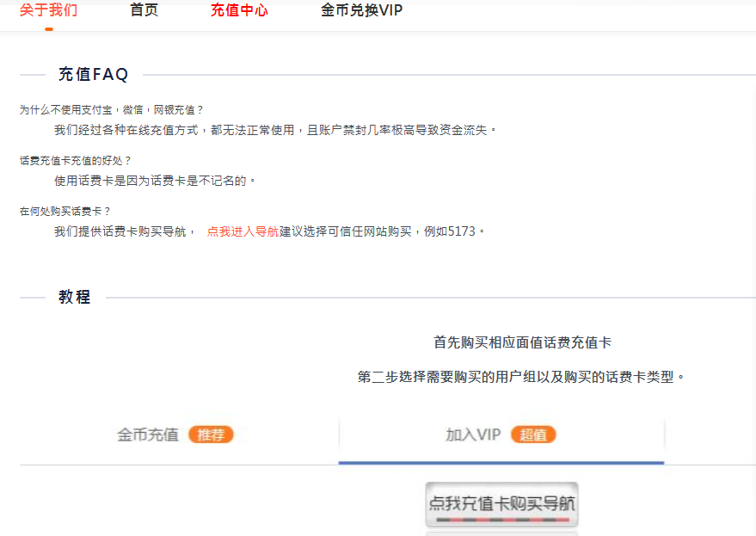Click question 话费充值卡充值的好处？
This screenshot has height=536, width=756.
point(75,161)
